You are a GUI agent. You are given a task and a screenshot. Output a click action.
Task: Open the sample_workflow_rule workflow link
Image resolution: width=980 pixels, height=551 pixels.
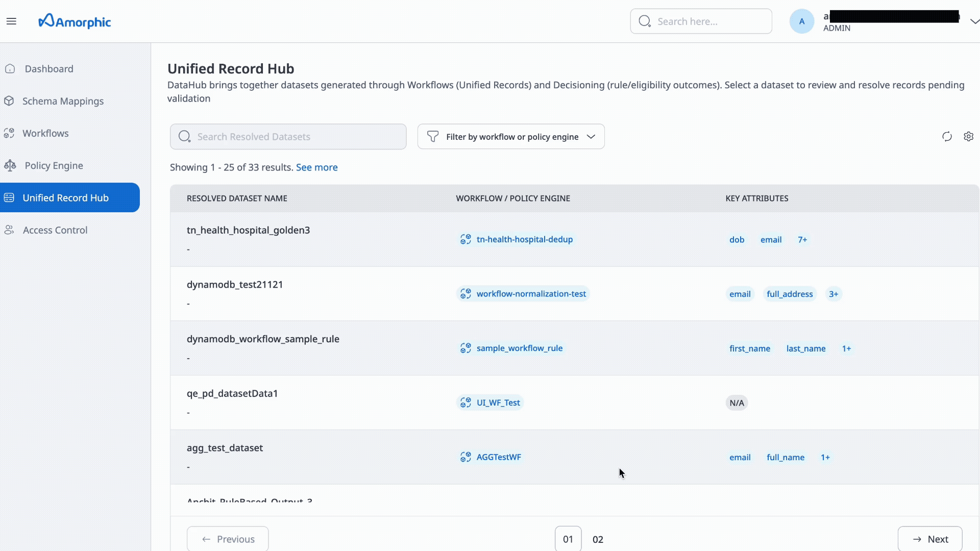coord(520,348)
